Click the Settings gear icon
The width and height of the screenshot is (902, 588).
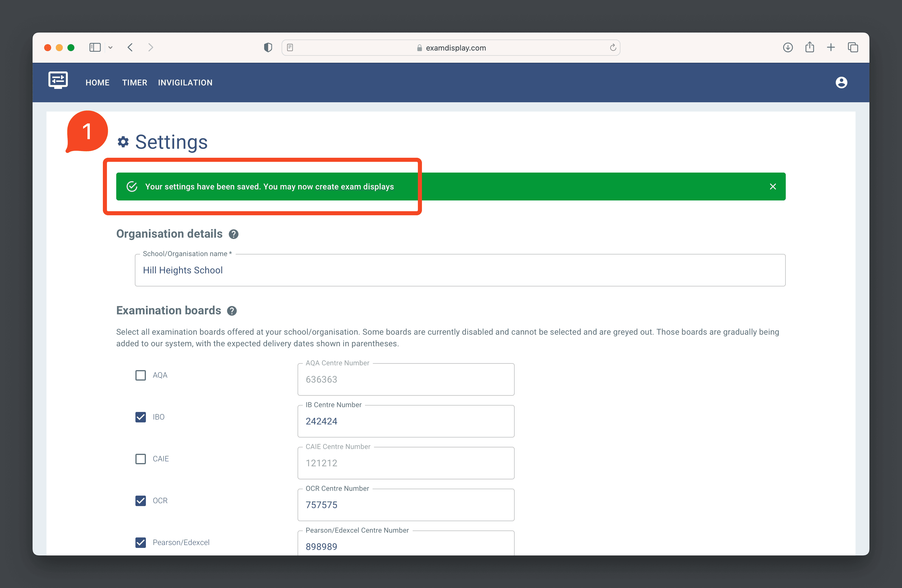(123, 142)
